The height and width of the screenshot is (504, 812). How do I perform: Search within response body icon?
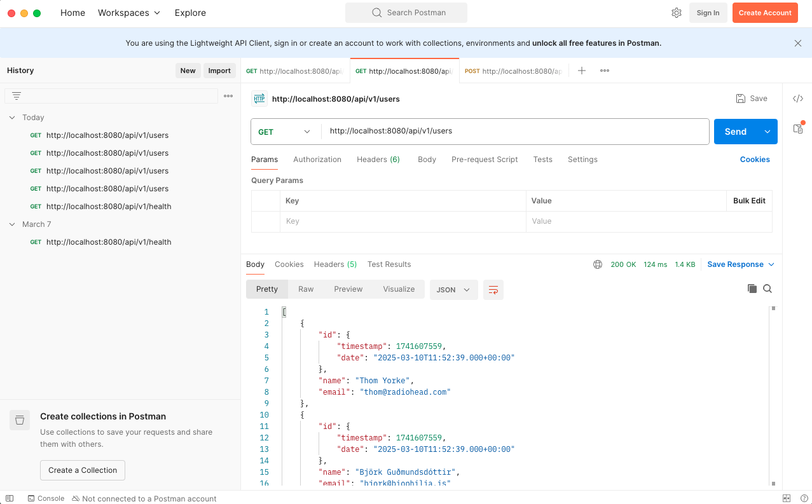(x=767, y=289)
